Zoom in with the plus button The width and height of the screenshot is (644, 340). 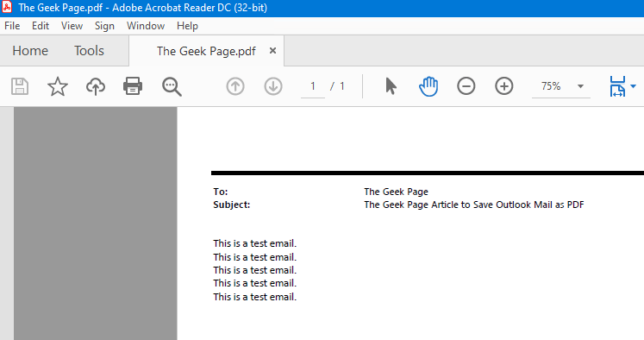tap(504, 86)
